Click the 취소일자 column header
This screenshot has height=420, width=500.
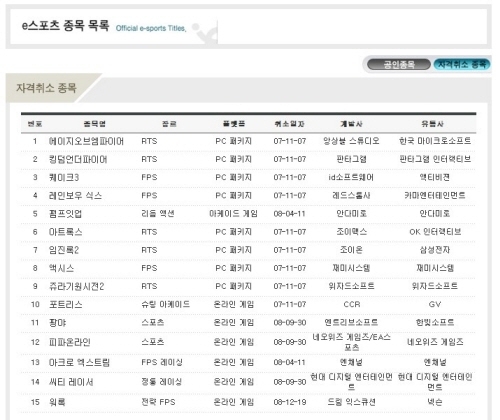pos(290,124)
